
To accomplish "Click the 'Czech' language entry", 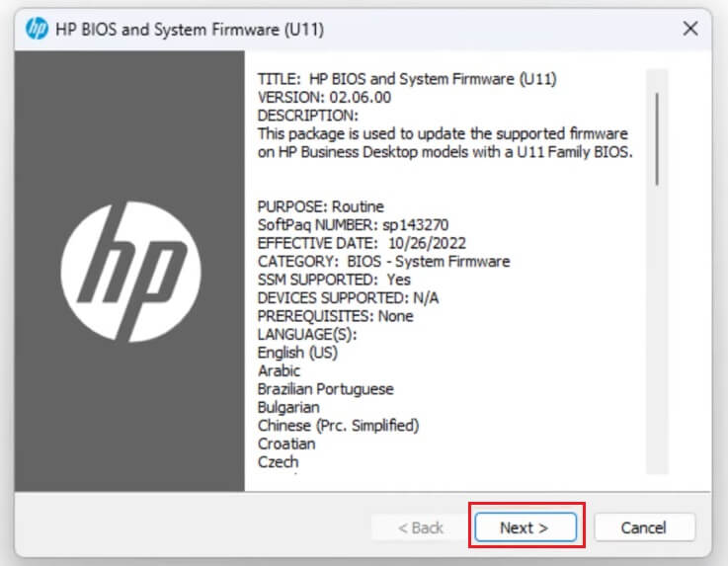I will [x=279, y=461].
